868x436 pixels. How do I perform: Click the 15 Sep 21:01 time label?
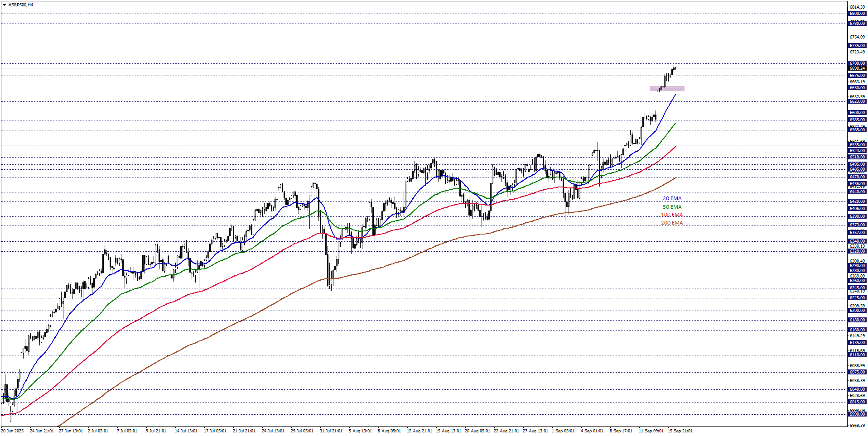[680, 431]
